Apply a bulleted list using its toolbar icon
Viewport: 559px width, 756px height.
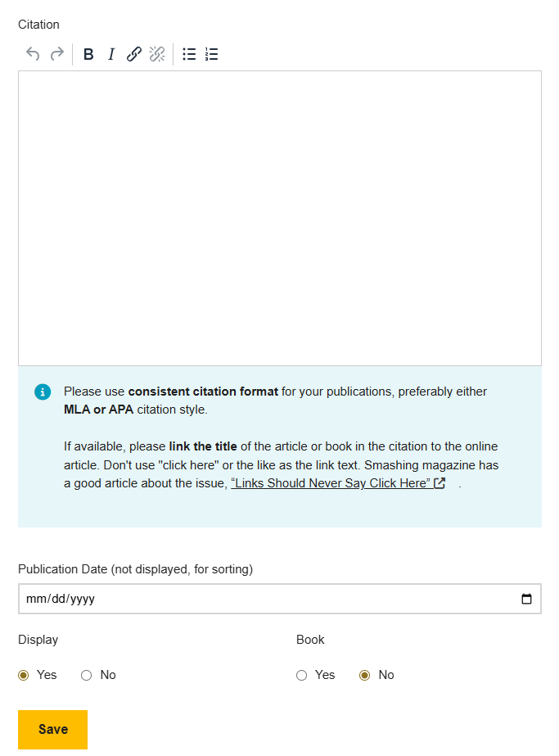pos(188,54)
